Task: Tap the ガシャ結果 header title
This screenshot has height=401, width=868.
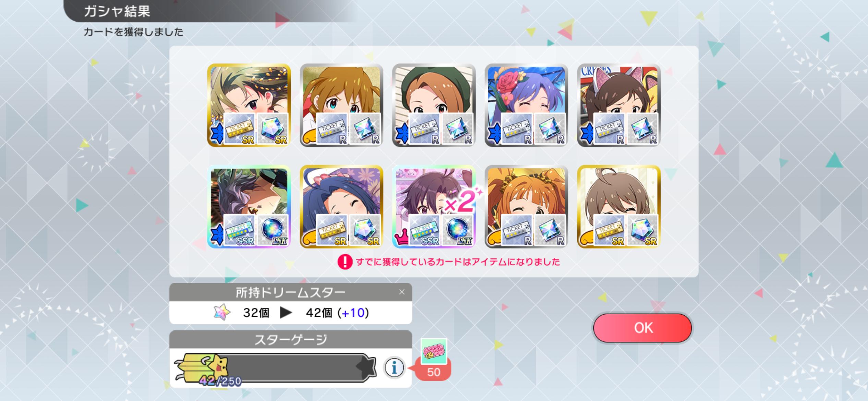Action: click(x=117, y=11)
